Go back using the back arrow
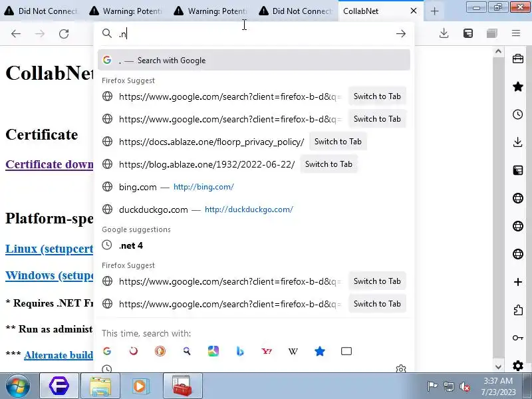Image resolution: width=532 pixels, height=399 pixels. coord(16,34)
